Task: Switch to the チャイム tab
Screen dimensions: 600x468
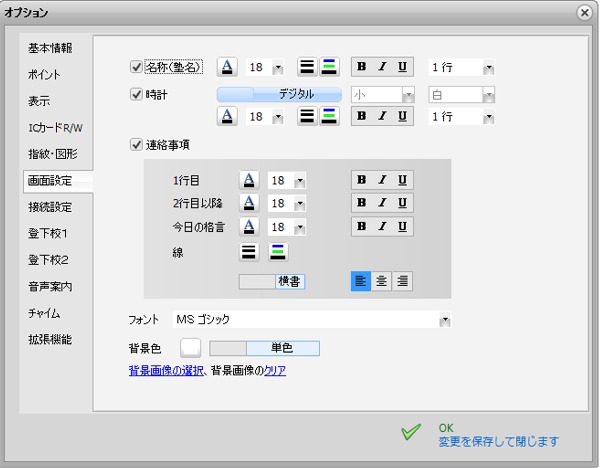Action: click(44, 313)
